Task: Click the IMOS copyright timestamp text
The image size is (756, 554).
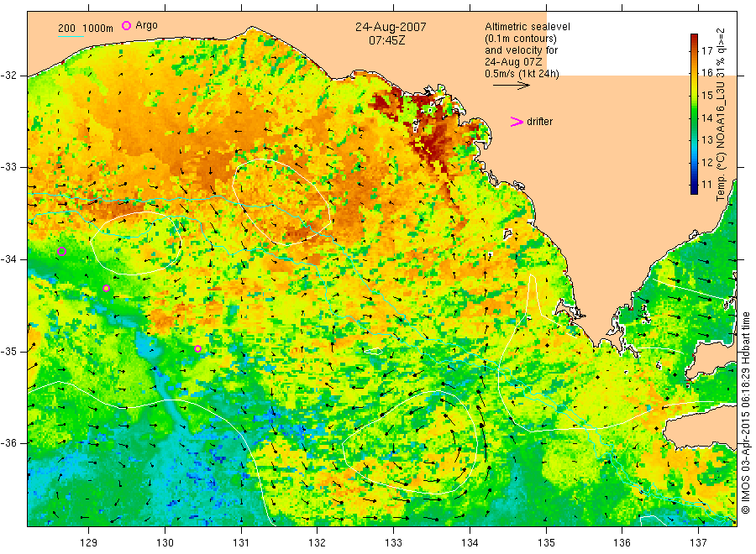Action: click(746, 413)
